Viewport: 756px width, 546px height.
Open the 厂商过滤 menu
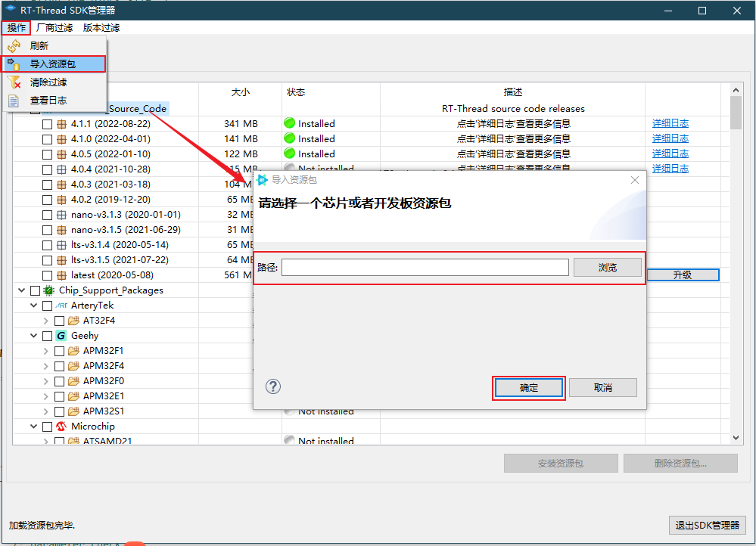[54, 28]
